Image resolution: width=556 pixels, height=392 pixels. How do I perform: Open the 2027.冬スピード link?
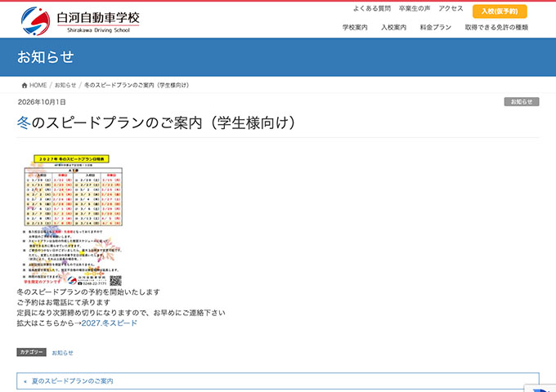[110, 323]
